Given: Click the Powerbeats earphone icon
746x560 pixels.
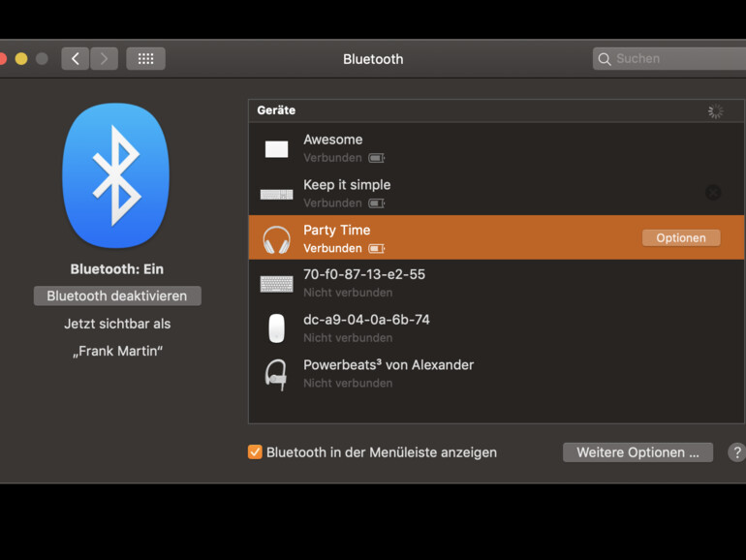Looking at the screenshot, I should [276, 374].
